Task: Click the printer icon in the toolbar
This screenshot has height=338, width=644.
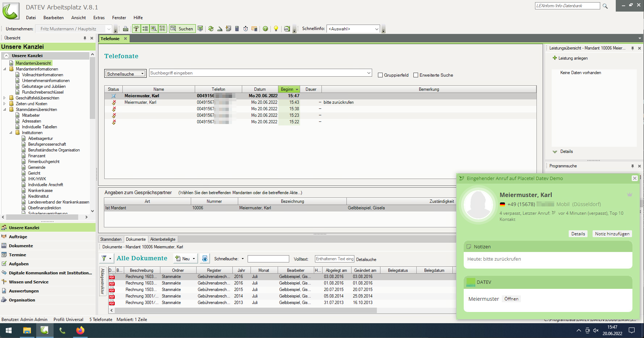Action: click(126, 29)
